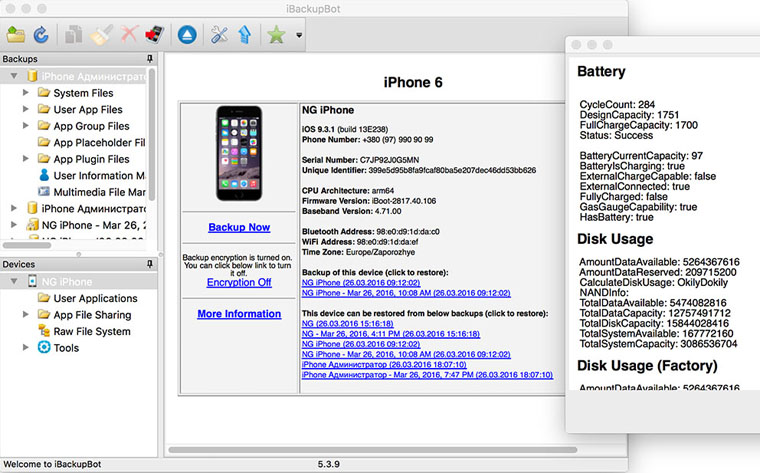Expand Tools node in Devices

click(x=26, y=347)
